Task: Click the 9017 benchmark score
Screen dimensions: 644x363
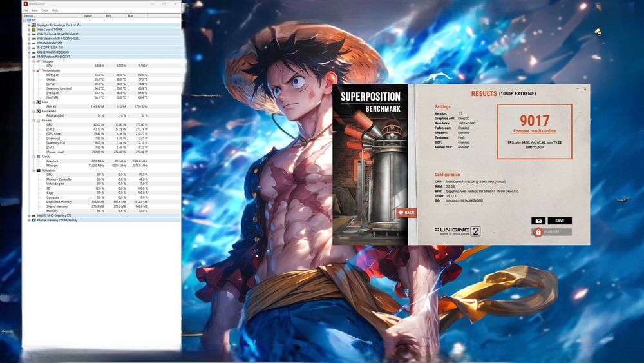Action: point(535,121)
